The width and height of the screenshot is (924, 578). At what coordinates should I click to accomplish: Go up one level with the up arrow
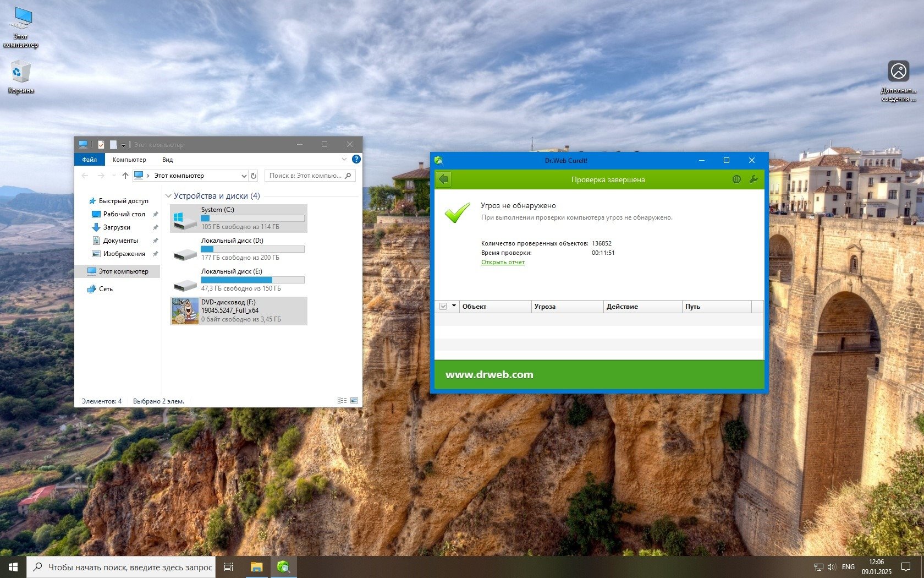click(x=125, y=176)
